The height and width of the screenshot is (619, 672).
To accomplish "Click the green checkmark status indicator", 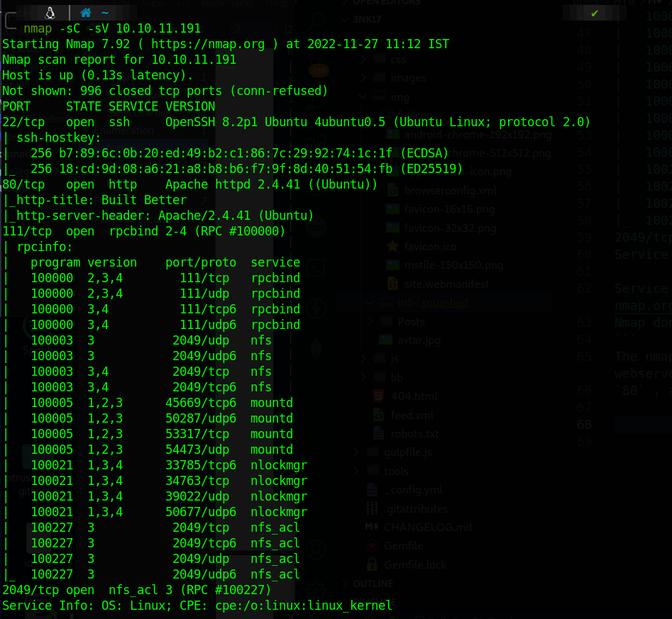I will (x=595, y=13).
